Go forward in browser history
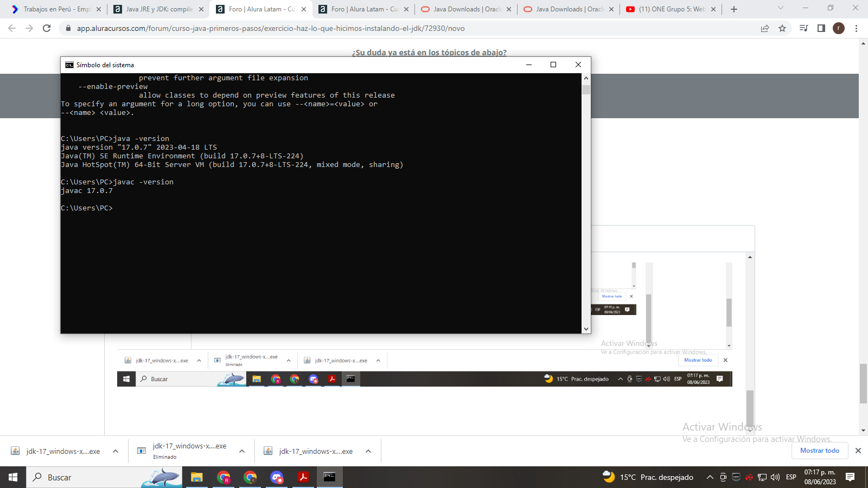The width and height of the screenshot is (868, 488). (x=29, y=28)
